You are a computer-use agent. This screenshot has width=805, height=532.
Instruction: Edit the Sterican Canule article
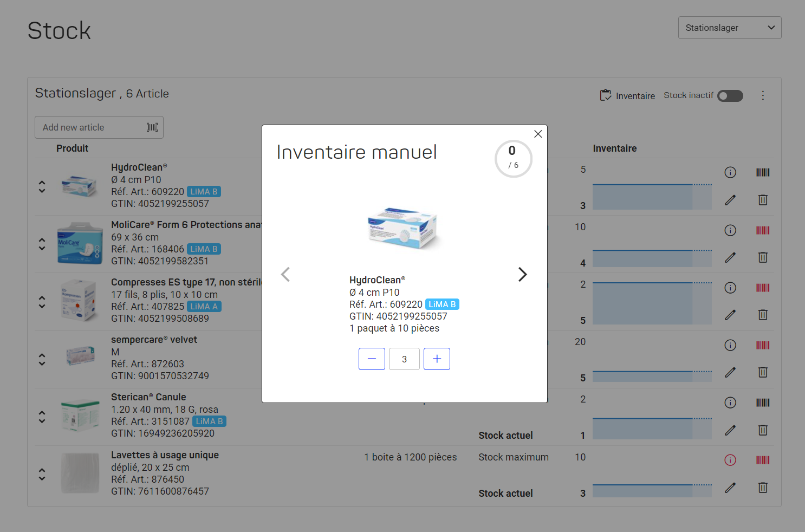coord(730,430)
